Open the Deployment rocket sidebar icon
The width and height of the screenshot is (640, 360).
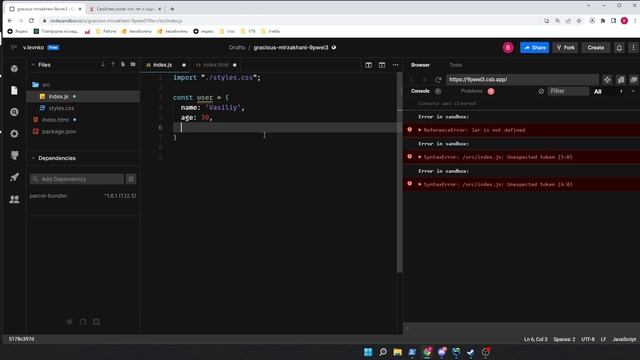[14, 177]
